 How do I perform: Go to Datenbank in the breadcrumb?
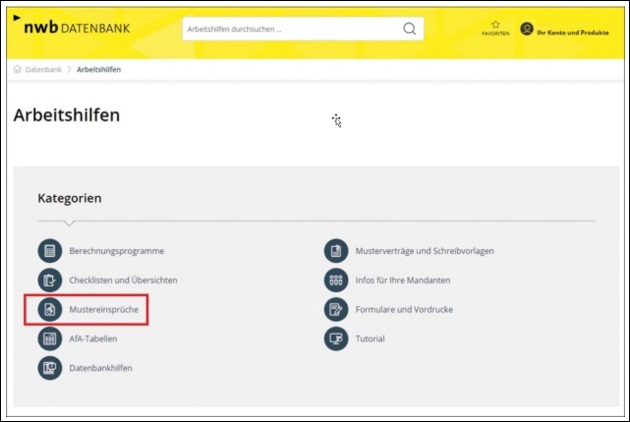pos(43,69)
